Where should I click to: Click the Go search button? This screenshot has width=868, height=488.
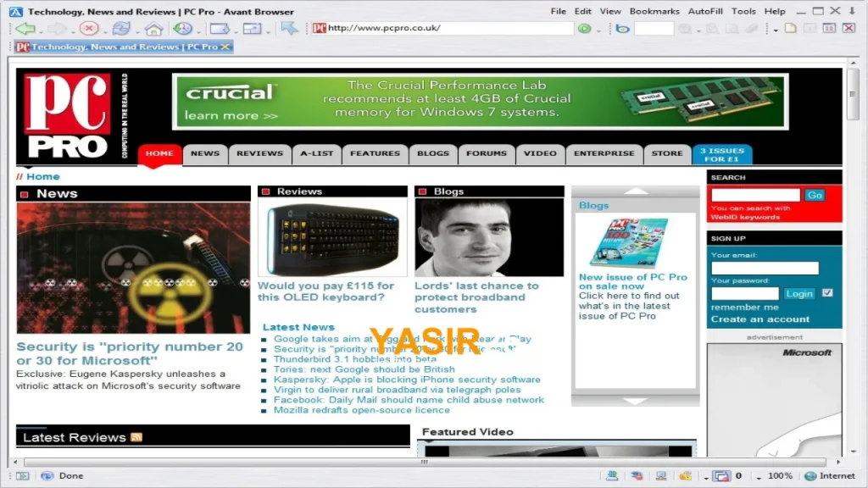click(x=815, y=195)
